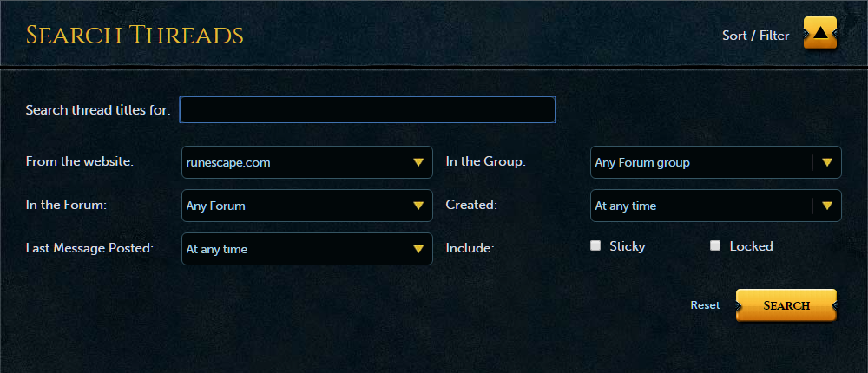Click the yellow arrow on Last Message Posted

coord(418,249)
